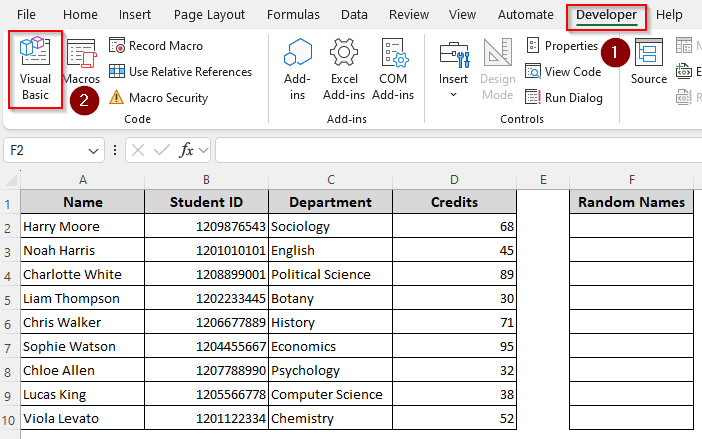Click Run Dialog

click(564, 98)
